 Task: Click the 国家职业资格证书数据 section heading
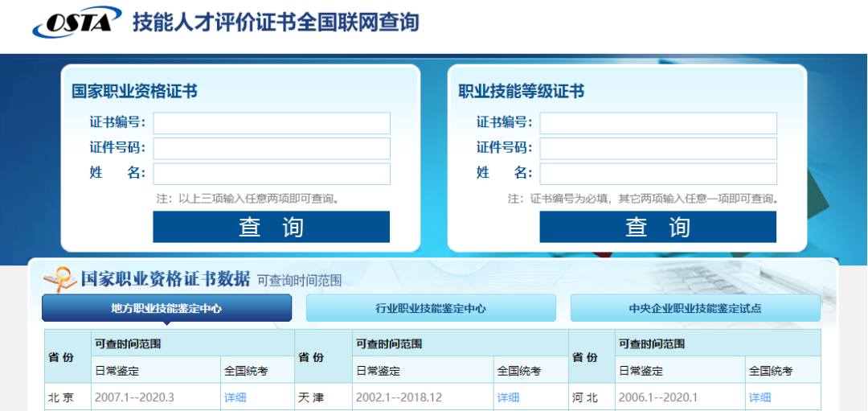[x=166, y=279]
